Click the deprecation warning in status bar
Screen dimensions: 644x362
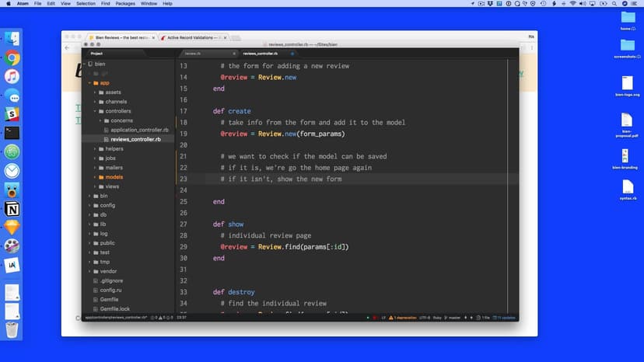pos(404,318)
